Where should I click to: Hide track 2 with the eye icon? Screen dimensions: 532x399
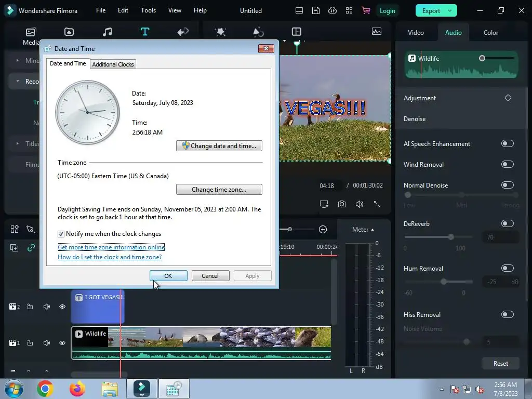(x=62, y=307)
